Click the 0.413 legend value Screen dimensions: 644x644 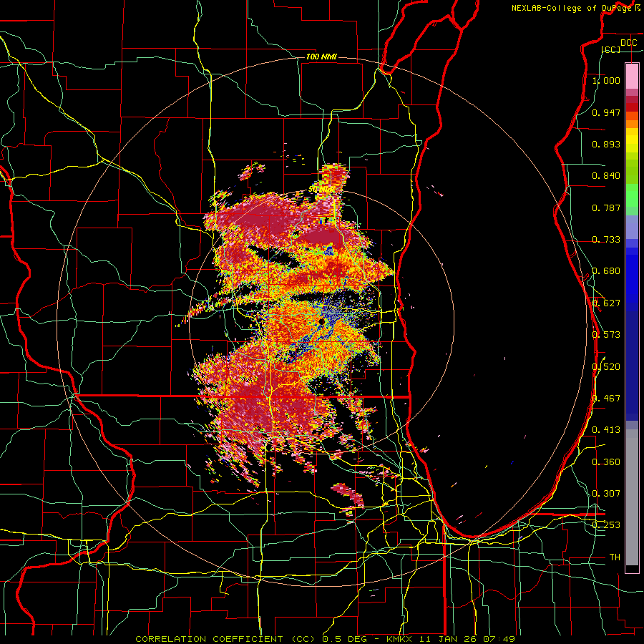(x=606, y=430)
